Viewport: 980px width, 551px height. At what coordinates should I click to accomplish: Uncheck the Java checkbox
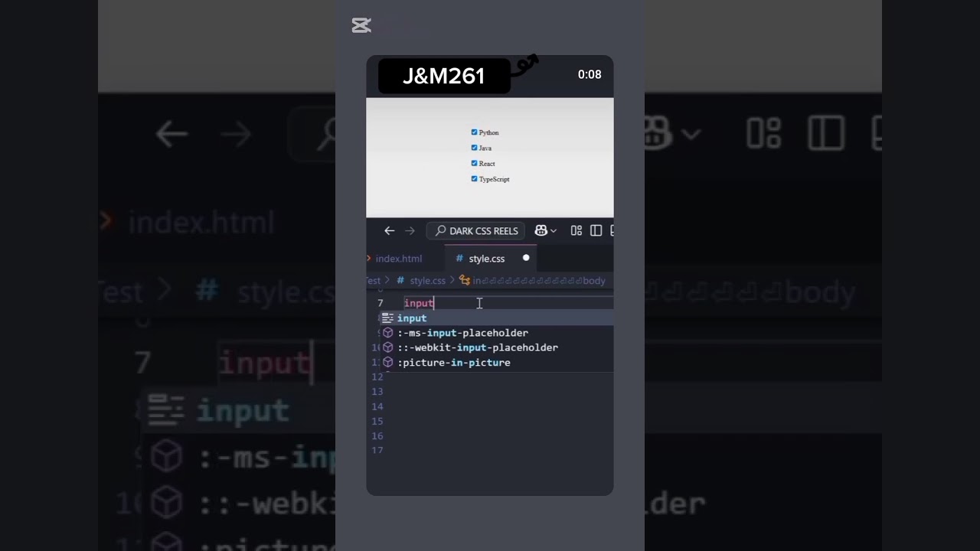(x=474, y=148)
